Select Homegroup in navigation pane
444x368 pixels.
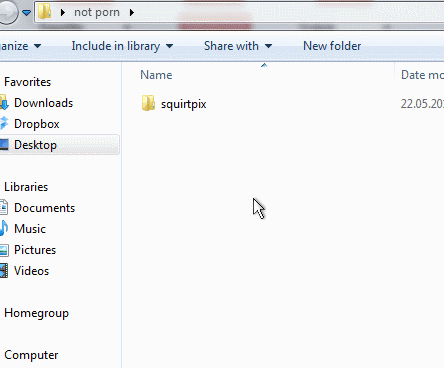(x=36, y=313)
